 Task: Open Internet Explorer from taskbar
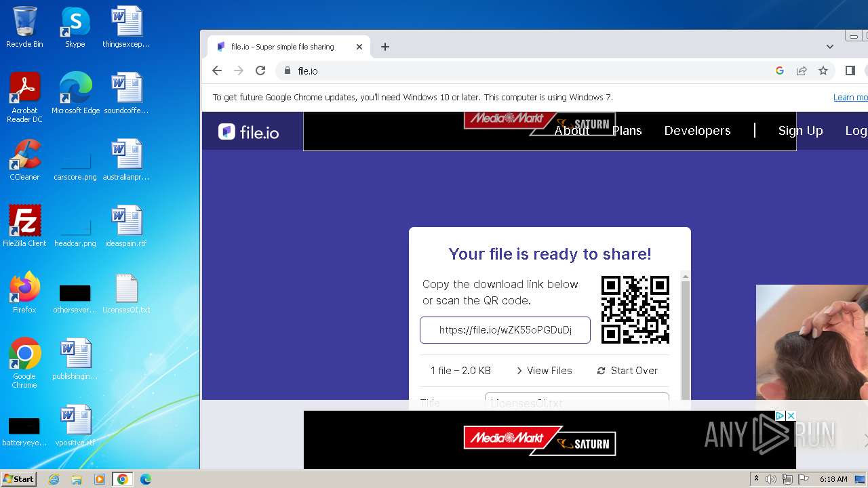[x=54, y=479]
